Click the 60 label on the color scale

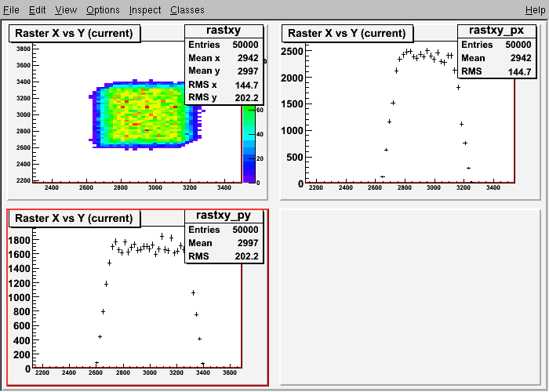coord(260,111)
